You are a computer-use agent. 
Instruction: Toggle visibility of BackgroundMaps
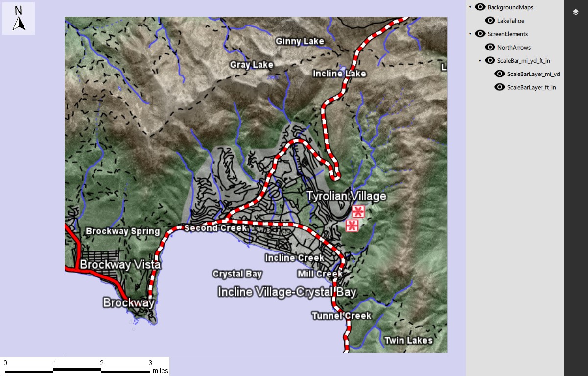coord(480,7)
